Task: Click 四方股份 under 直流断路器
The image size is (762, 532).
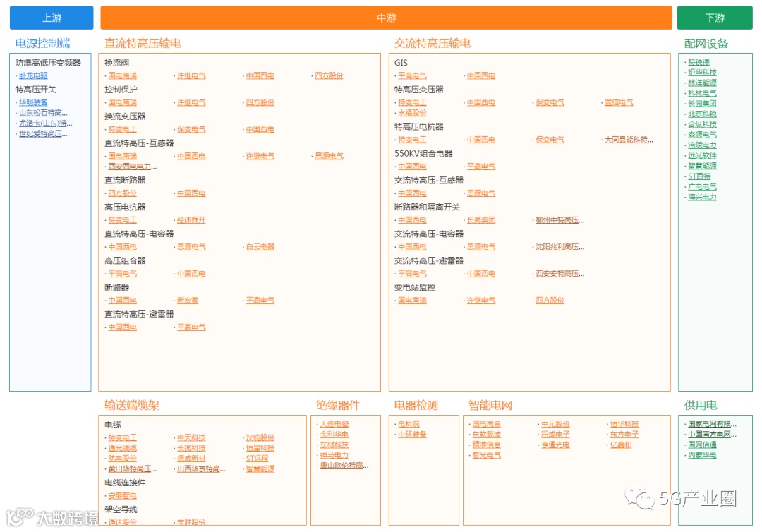Action: tap(123, 193)
